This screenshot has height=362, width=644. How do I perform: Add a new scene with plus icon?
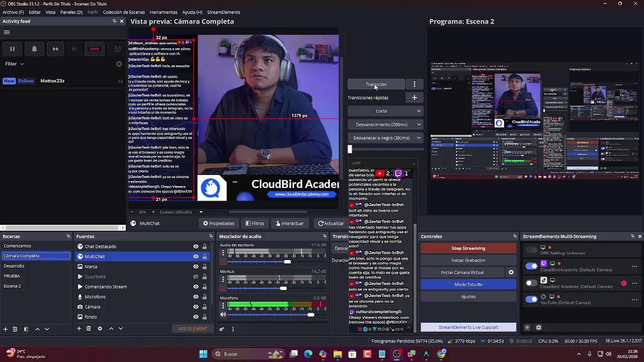6,329
